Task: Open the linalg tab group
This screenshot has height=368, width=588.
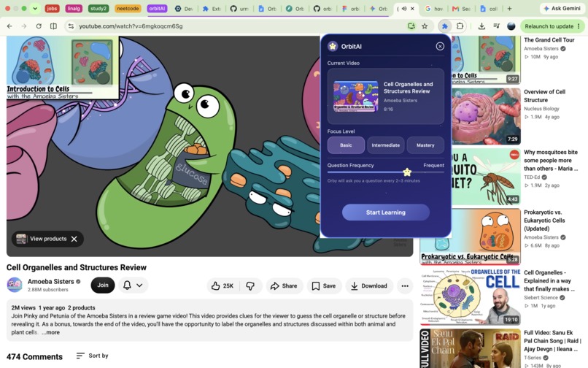Action: click(x=74, y=8)
